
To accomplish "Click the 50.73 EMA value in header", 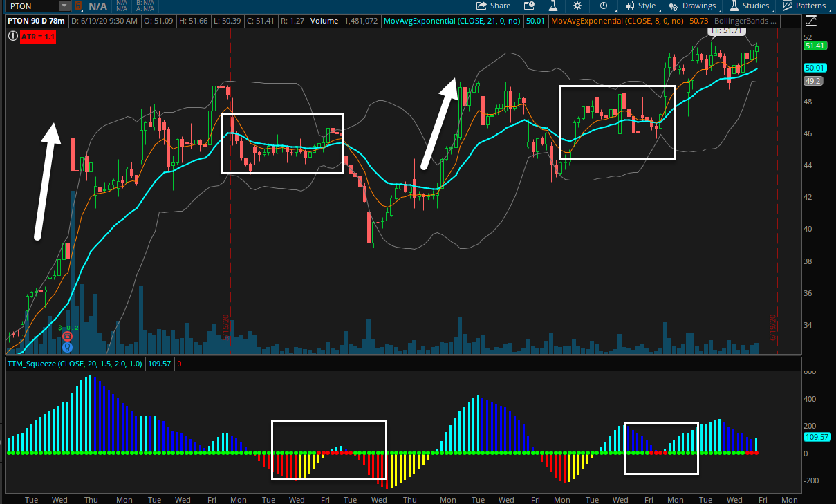I will click(699, 21).
